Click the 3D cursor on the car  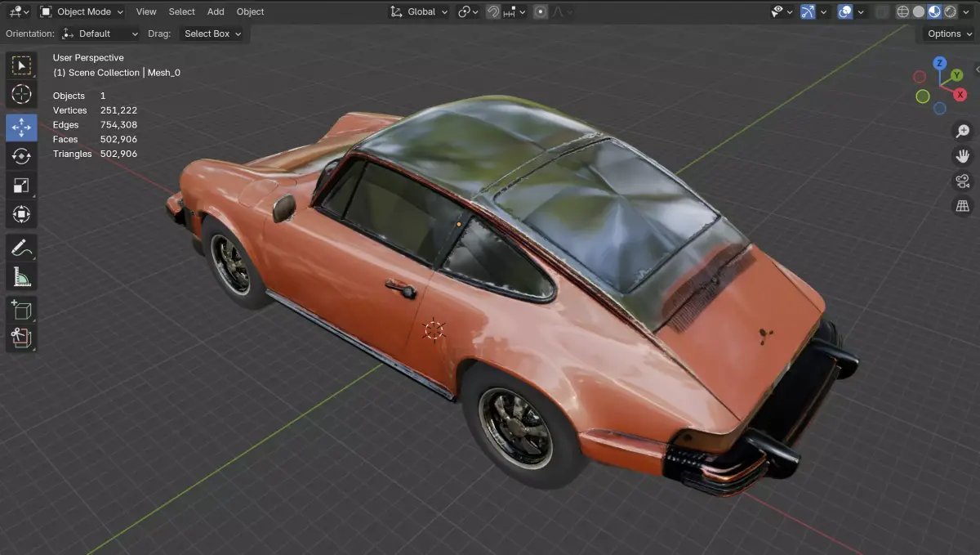pos(434,329)
